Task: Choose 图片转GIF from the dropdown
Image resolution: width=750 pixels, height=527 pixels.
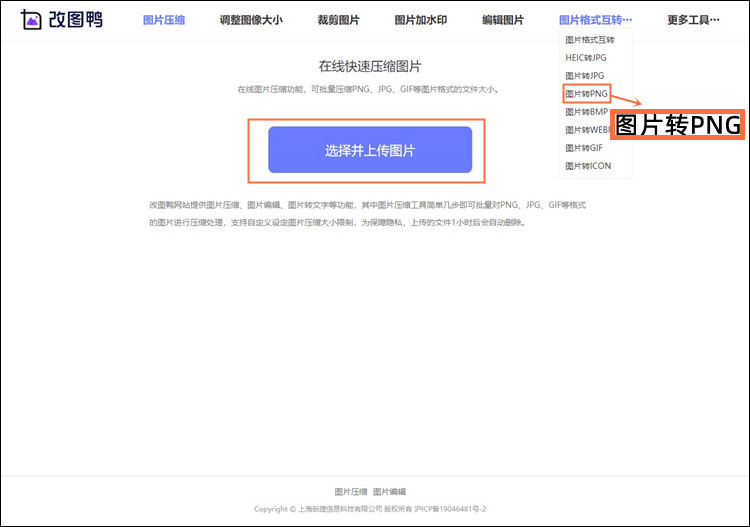Action: click(x=584, y=148)
